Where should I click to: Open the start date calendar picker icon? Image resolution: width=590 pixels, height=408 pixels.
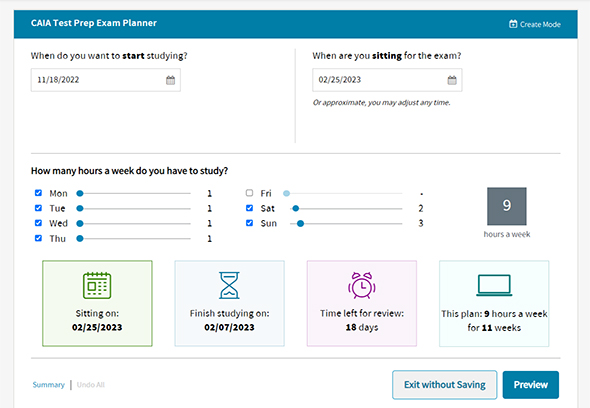[x=170, y=80]
